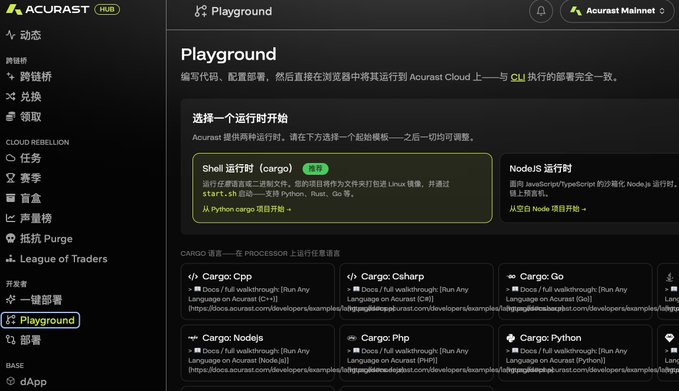Click the Playground header icon in top bar
This screenshot has width=679, height=391.
200,11
